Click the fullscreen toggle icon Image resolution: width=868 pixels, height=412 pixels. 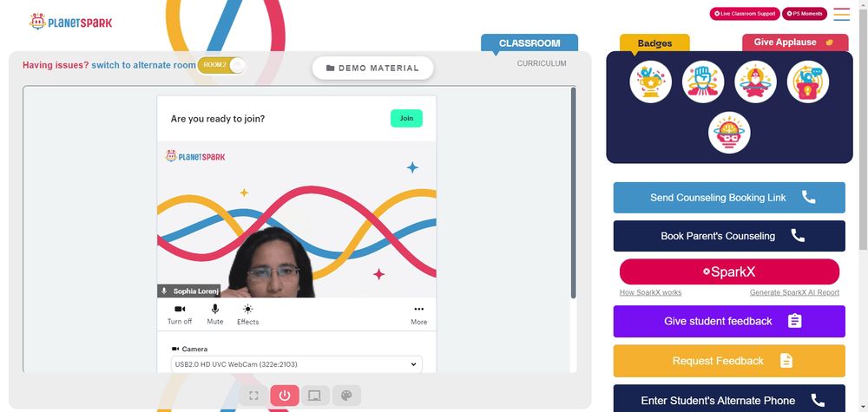coord(254,396)
